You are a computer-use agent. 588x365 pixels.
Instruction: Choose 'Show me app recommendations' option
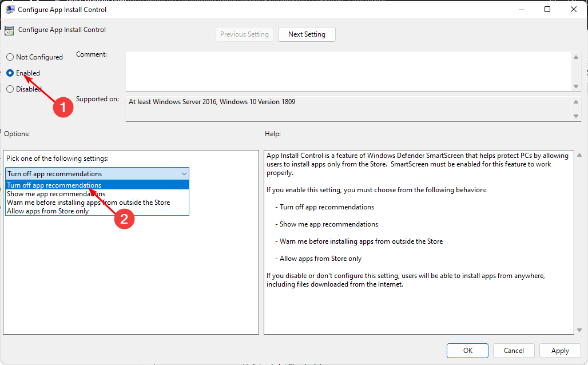56,194
